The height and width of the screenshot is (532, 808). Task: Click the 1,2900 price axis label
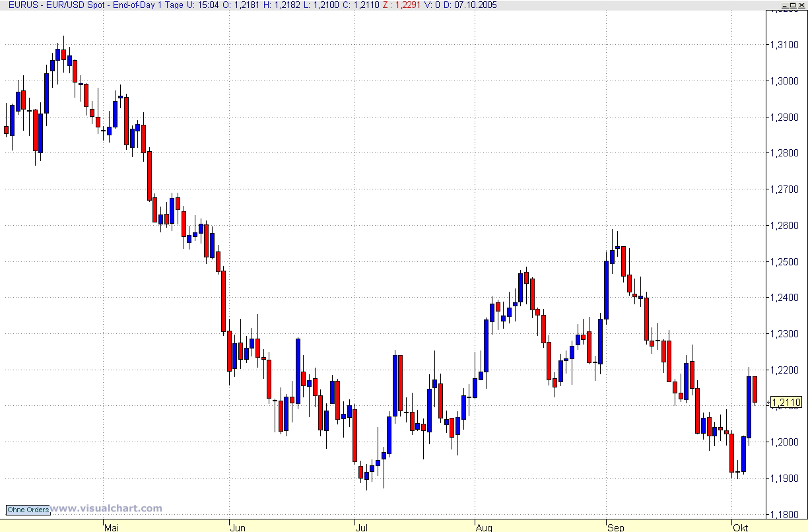click(x=784, y=117)
